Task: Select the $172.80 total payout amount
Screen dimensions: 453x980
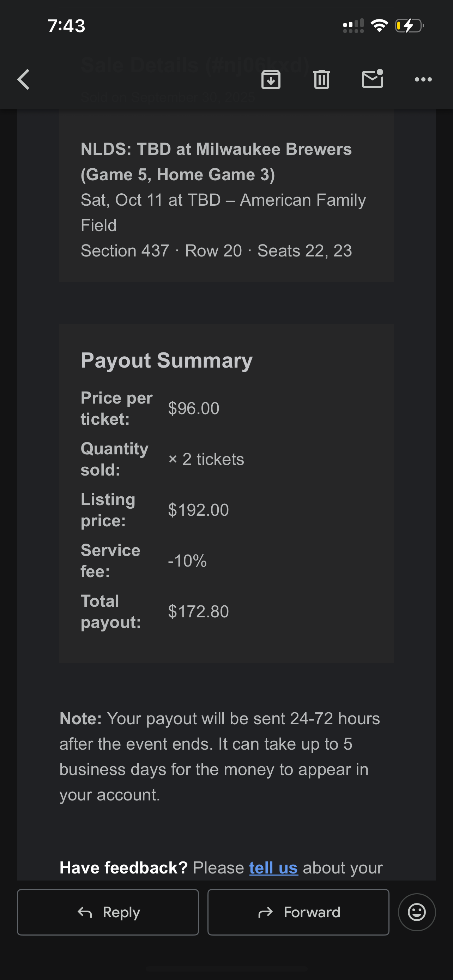Action: click(199, 611)
